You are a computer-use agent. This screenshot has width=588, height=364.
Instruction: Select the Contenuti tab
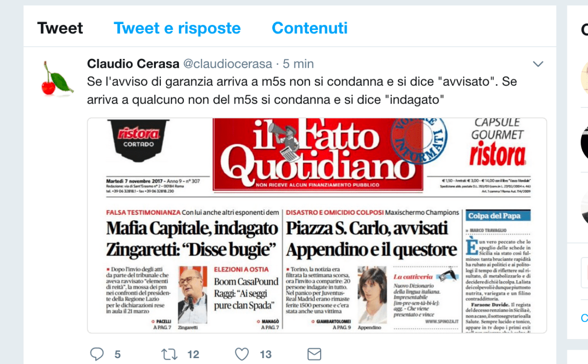point(310,28)
